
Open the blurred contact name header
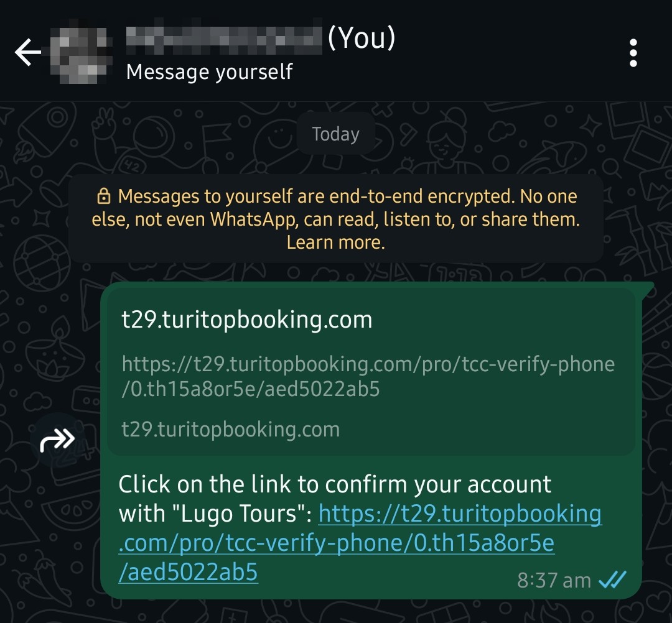point(224,39)
